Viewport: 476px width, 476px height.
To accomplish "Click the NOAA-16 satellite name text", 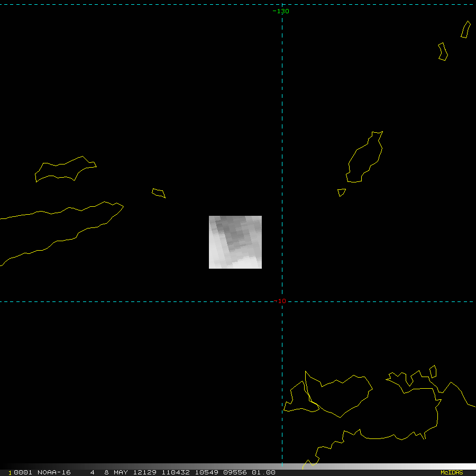I will [x=54, y=472].
